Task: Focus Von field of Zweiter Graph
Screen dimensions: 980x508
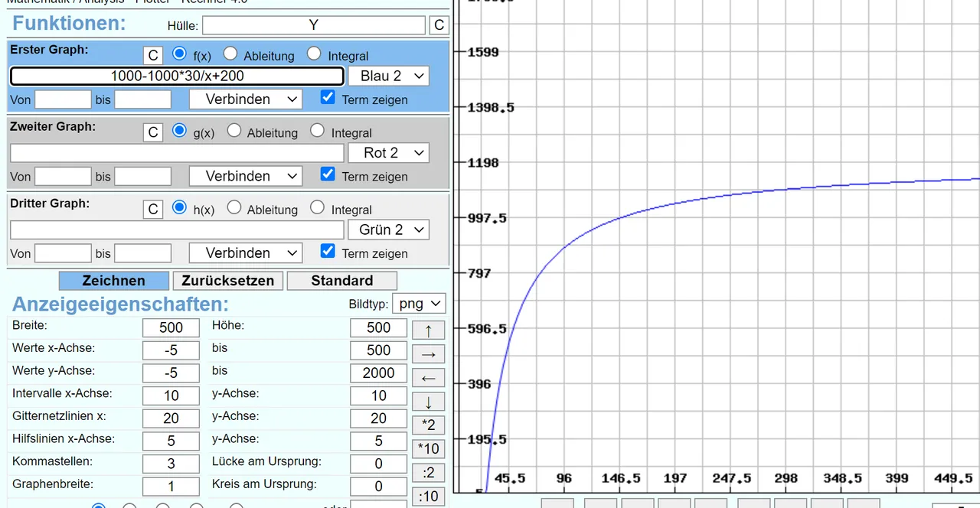Action: tap(64, 177)
